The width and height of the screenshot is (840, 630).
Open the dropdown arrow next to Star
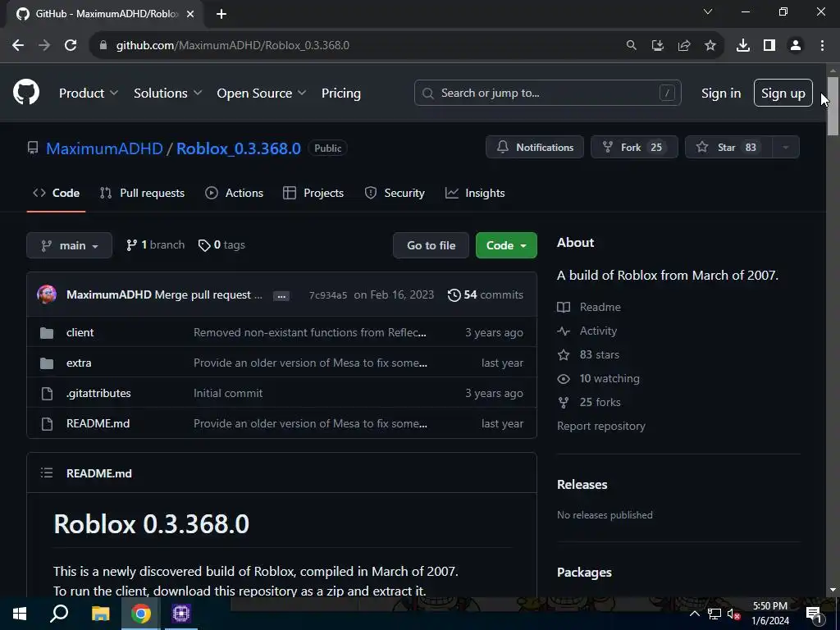[x=786, y=148]
